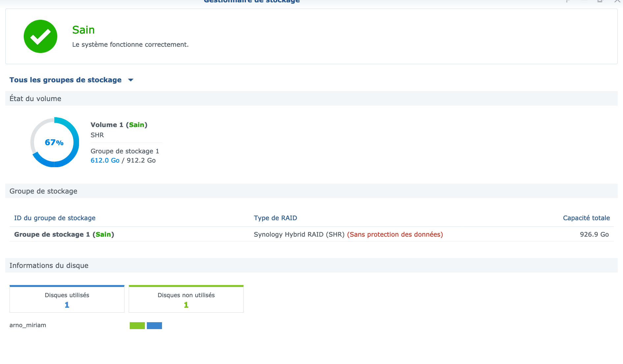Open the 'Tous les groupes de stockage' dropdown arrow

click(131, 80)
